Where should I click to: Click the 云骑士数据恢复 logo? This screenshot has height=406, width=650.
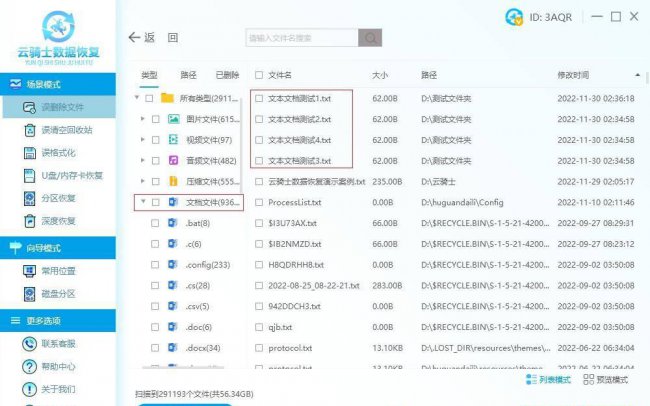(x=58, y=37)
